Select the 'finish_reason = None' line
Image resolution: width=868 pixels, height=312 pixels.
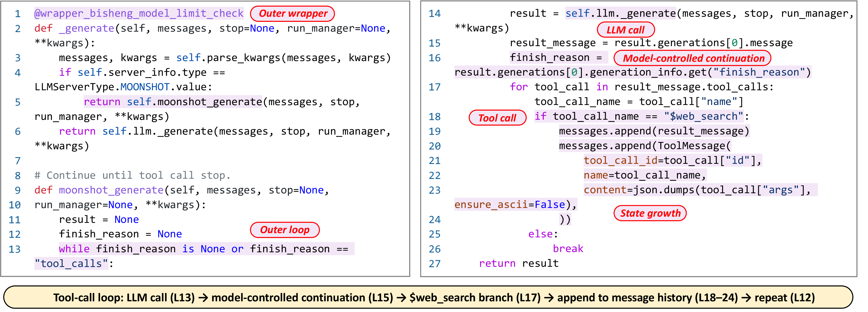(x=120, y=234)
